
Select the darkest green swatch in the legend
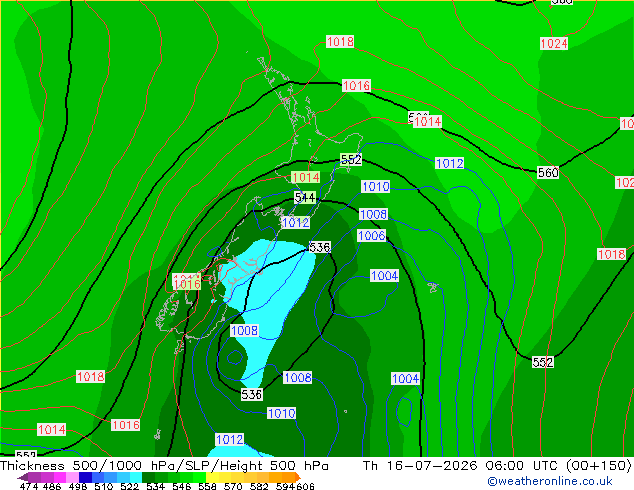pyautogui.click(x=148, y=477)
